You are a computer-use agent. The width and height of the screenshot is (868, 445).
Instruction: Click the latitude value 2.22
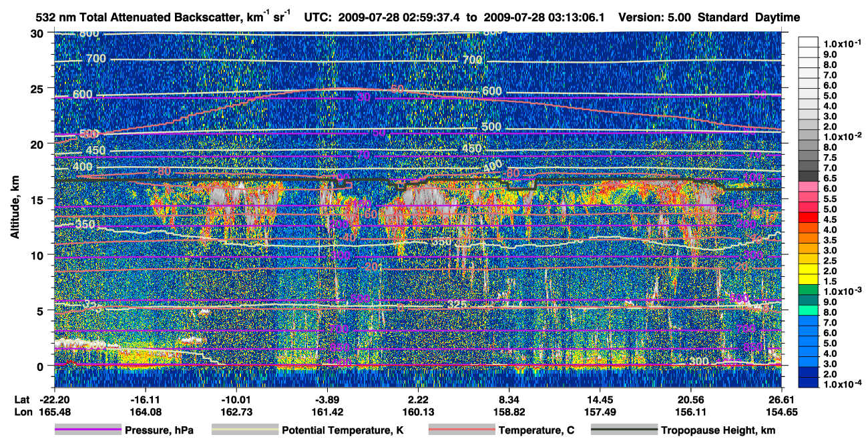pos(418,398)
